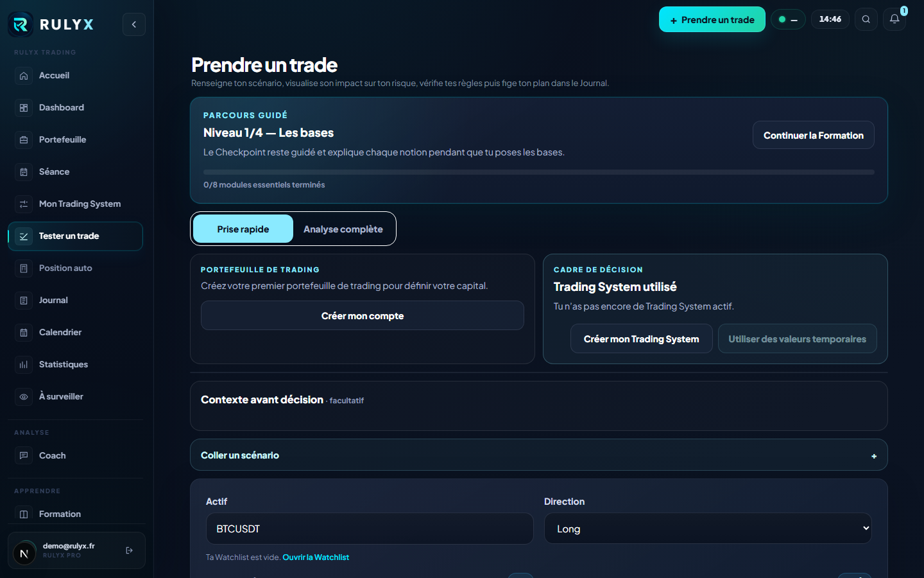Collapse the sidebar with the chevron button
This screenshot has height=578, width=924.
[134, 24]
